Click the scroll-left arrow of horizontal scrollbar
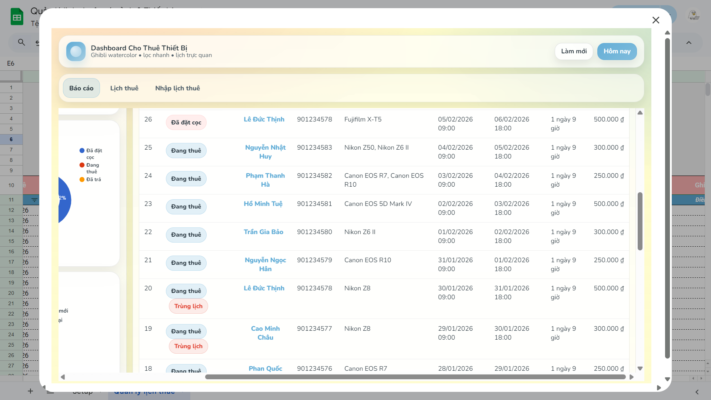This screenshot has width=711, height=400. pos(62,377)
